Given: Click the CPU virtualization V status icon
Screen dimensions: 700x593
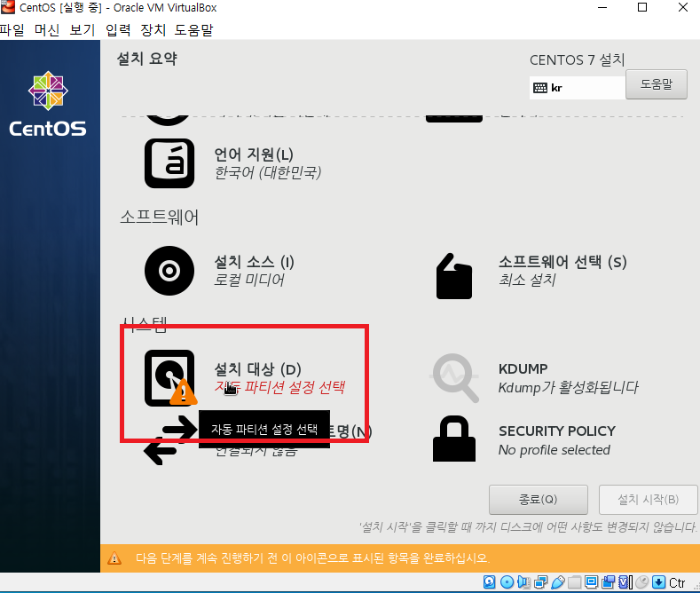Looking at the screenshot, I should point(625,582).
